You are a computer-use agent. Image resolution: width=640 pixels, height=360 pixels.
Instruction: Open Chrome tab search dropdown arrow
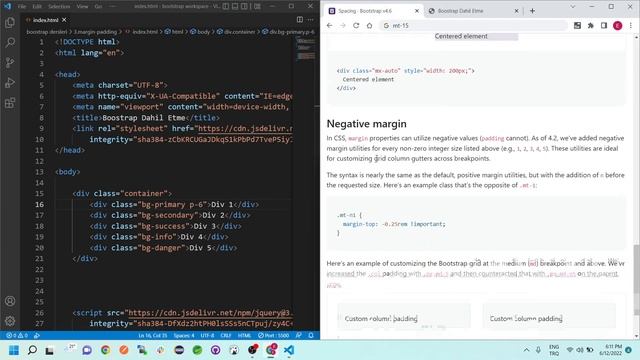tap(573, 7)
